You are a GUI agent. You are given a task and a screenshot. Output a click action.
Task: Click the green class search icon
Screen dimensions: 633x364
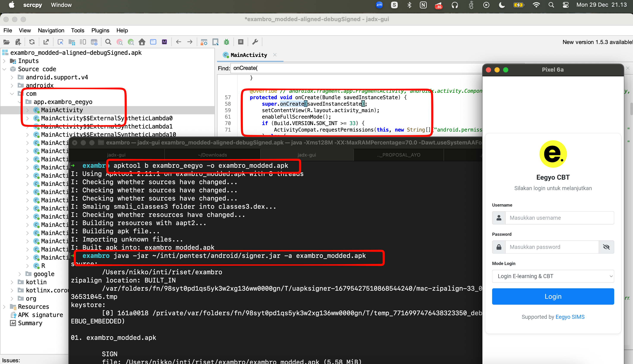[x=131, y=42]
